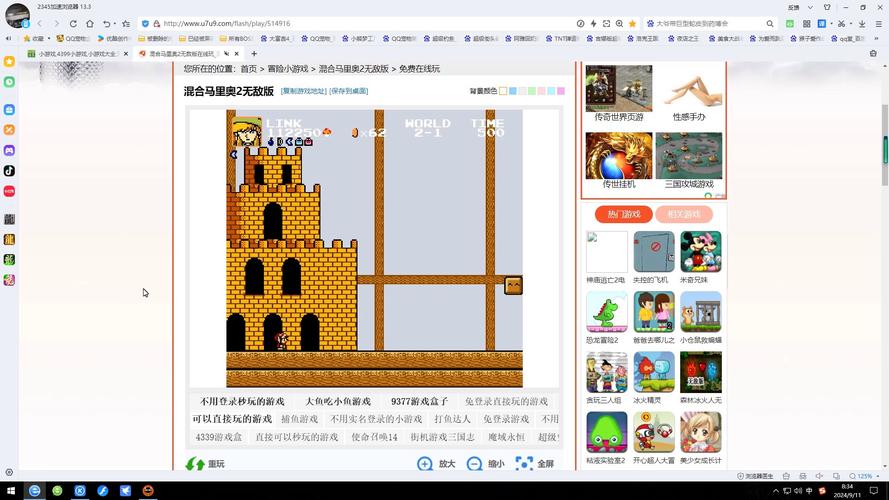Click the compass icon in address bar
The width and height of the screenshot is (889, 500).
[x=580, y=24]
